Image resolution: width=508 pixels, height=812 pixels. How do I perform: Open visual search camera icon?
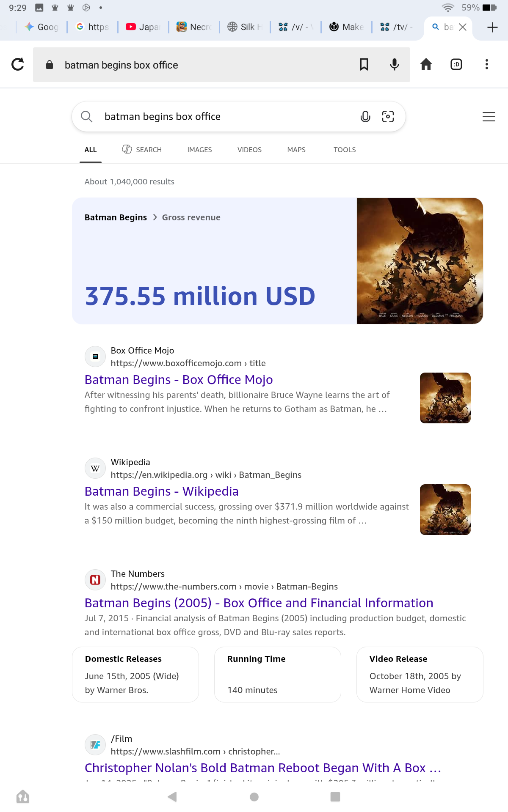tap(388, 116)
